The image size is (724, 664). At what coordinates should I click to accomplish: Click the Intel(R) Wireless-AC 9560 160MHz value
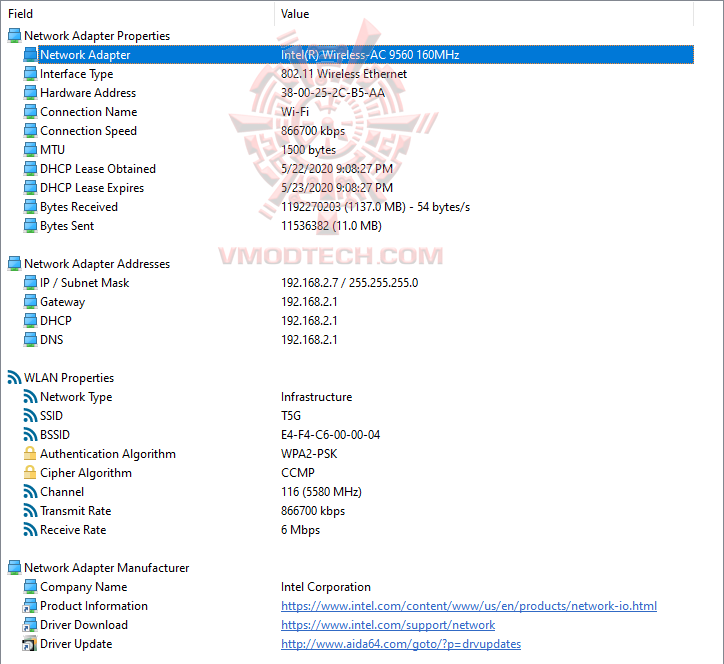pyautogui.click(x=370, y=54)
